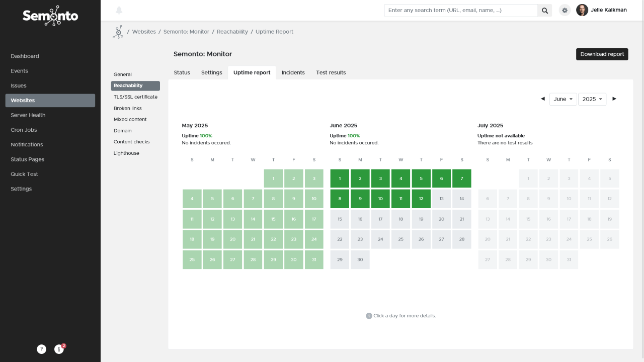Click the Websites breadcrumb link
Viewport: 644px width, 362px height.
pyautogui.click(x=144, y=32)
